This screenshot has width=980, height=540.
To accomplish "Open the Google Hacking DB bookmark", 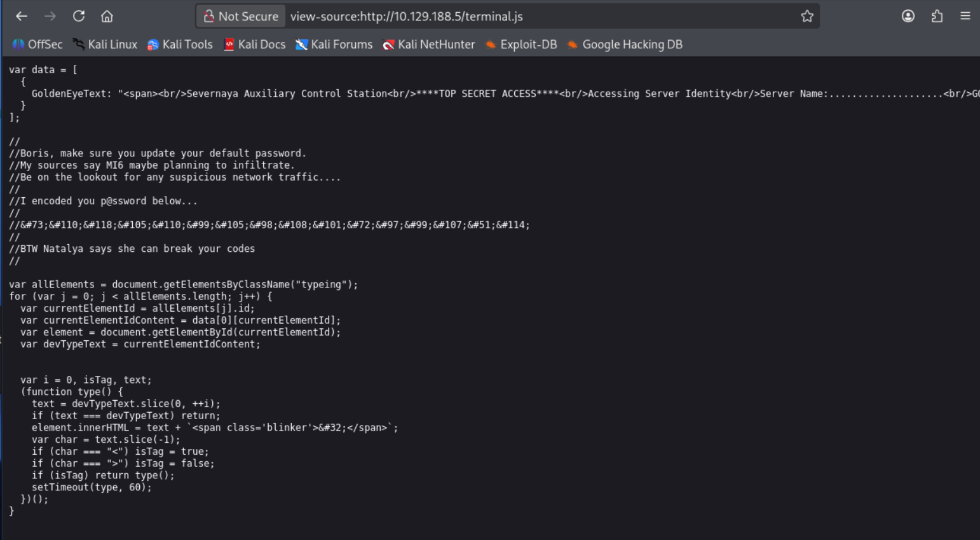I will [625, 45].
